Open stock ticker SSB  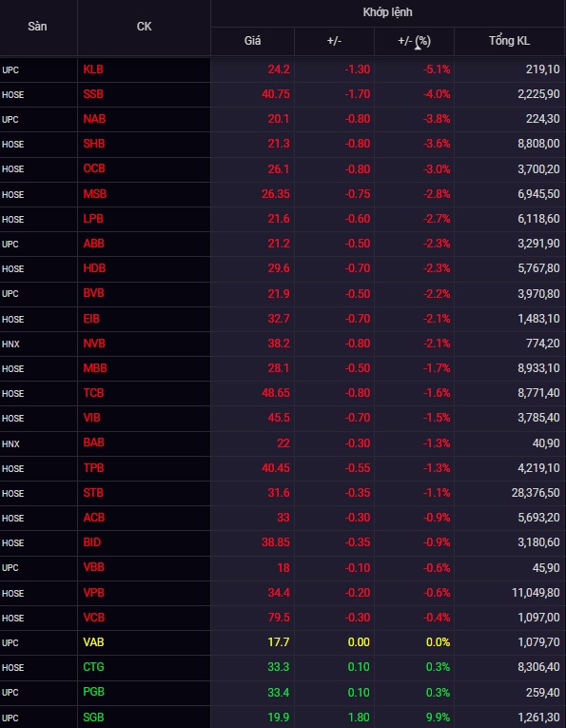tap(93, 94)
